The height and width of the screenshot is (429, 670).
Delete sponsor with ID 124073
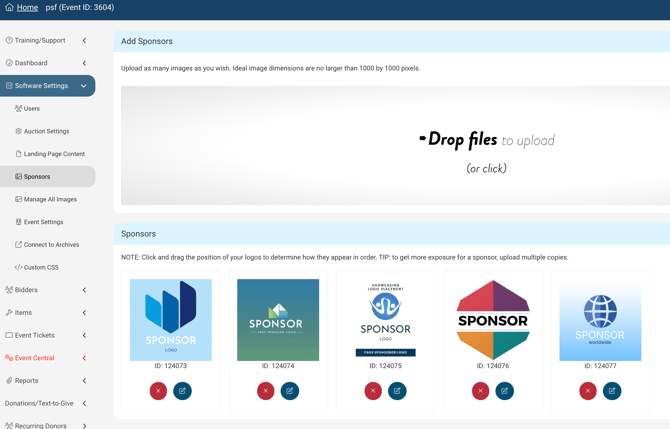coord(158,391)
